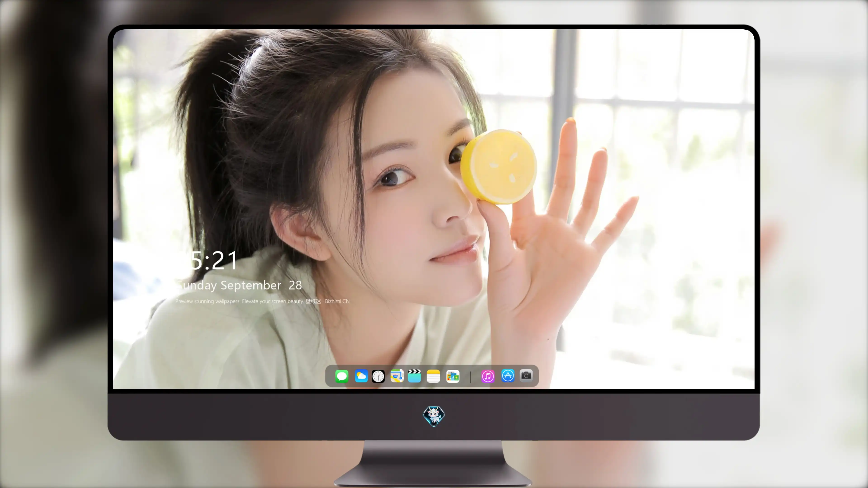Click the dragon logo badge on monitor chin
Viewport: 868px width, 488px height.
434,416
